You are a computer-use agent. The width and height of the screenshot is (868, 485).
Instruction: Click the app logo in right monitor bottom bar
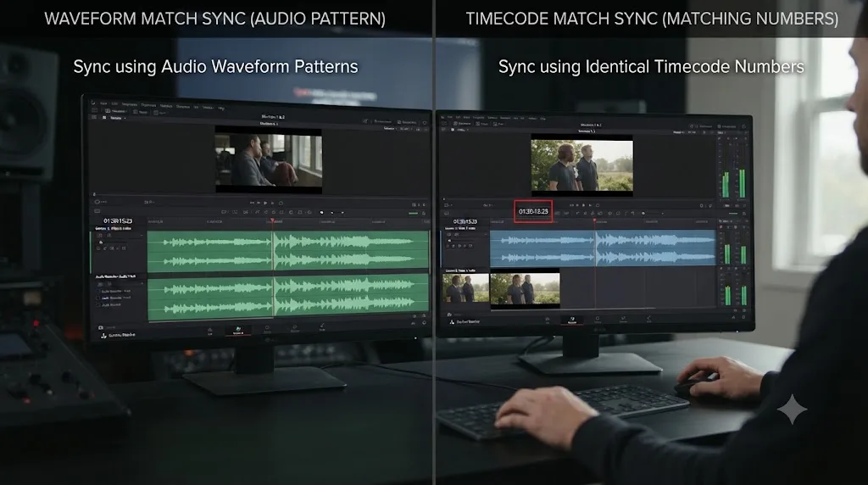452,321
